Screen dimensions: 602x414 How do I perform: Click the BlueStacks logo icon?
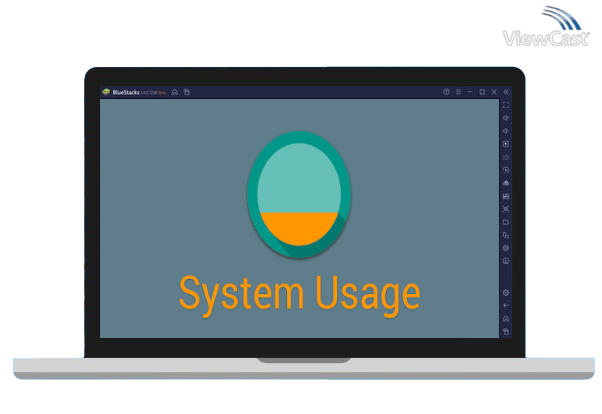106,92
